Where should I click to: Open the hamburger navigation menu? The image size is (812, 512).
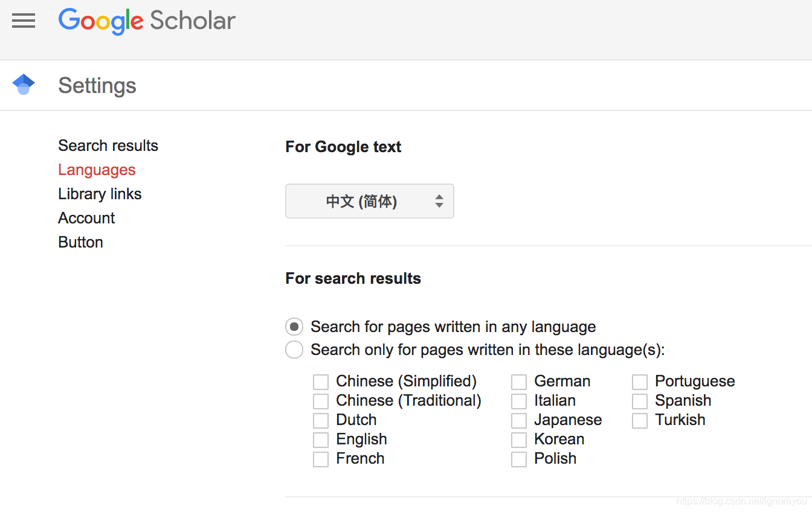(x=23, y=21)
